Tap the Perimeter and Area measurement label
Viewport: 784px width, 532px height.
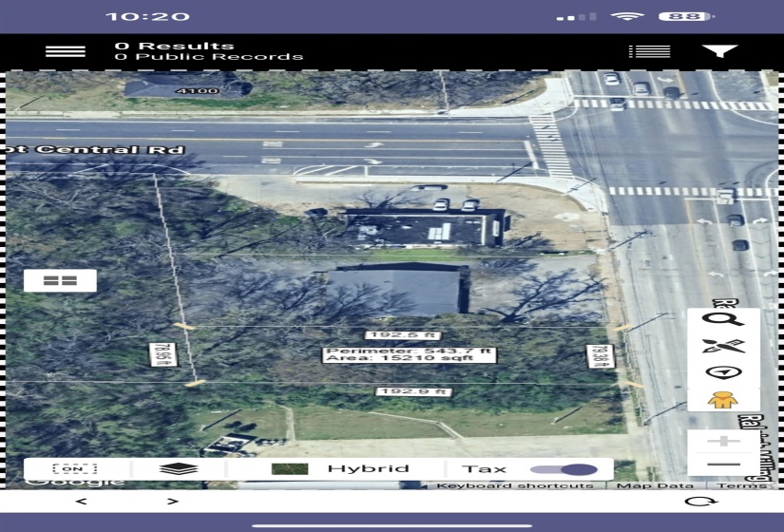(409, 354)
